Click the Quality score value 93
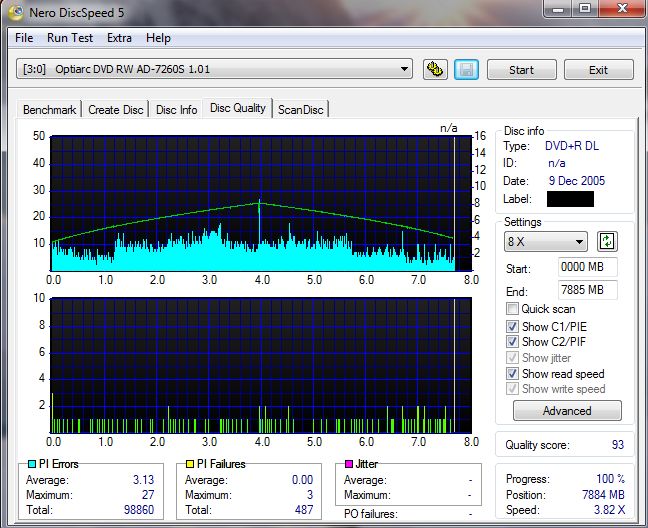 coord(618,445)
